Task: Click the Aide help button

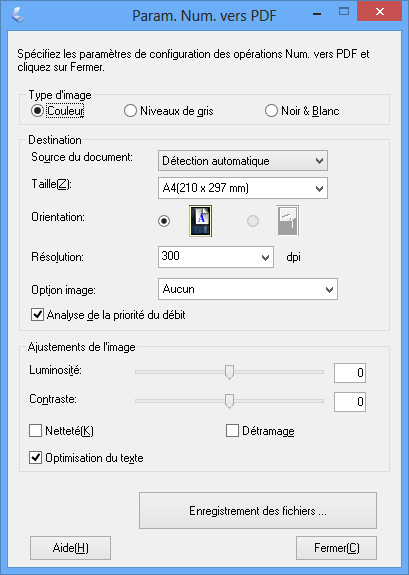Action: click(x=70, y=548)
